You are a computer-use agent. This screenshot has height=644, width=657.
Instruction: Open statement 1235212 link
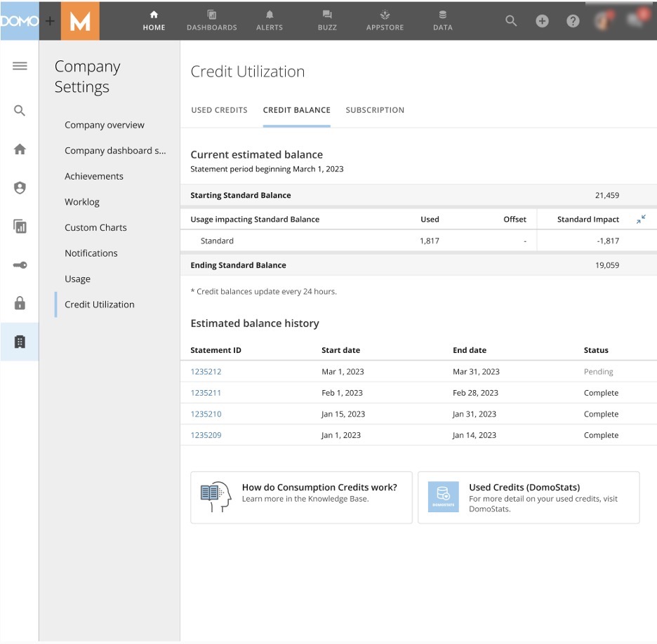pyautogui.click(x=206, y=371)
